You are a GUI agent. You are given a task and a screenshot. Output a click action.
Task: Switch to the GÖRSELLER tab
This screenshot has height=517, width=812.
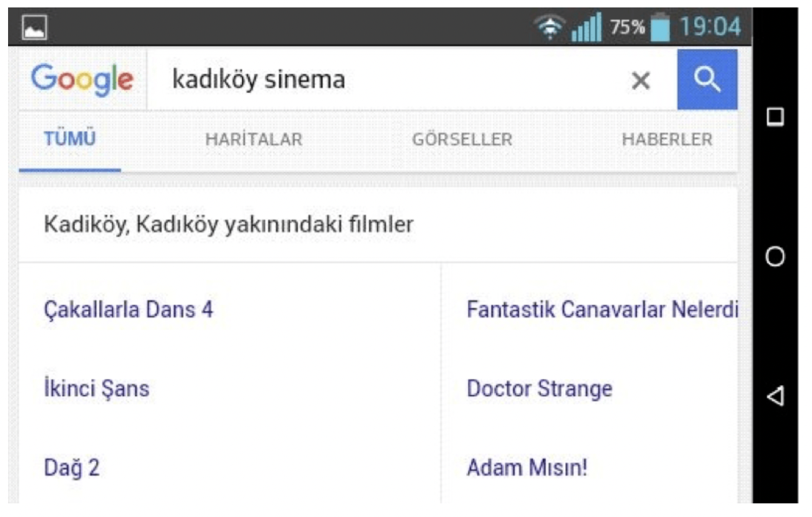pos(462,139)
